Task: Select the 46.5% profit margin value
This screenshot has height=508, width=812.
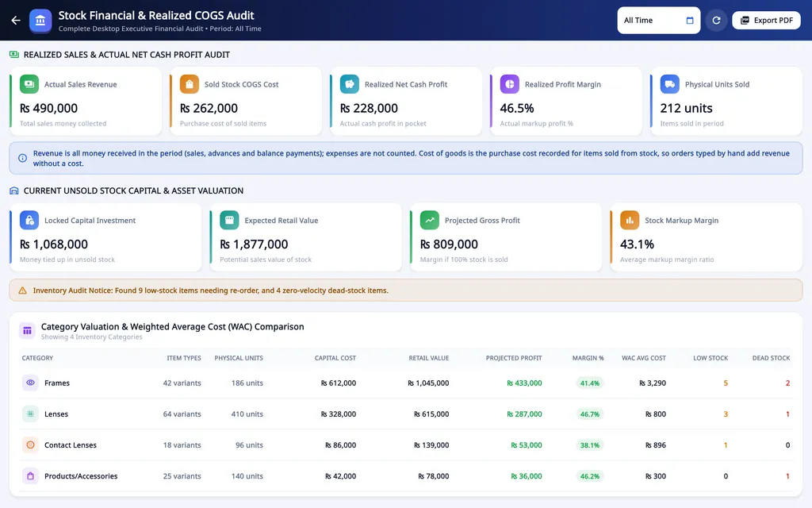Action: [x=517, y=108]
